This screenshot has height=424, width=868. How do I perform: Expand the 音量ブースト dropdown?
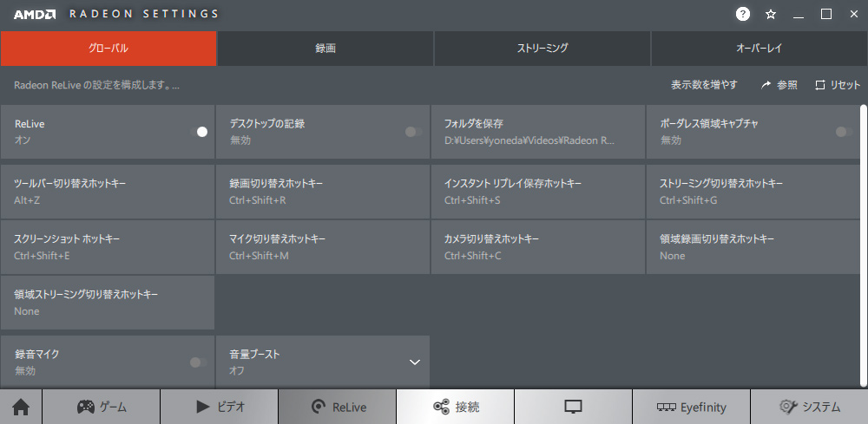pos(415,362)
